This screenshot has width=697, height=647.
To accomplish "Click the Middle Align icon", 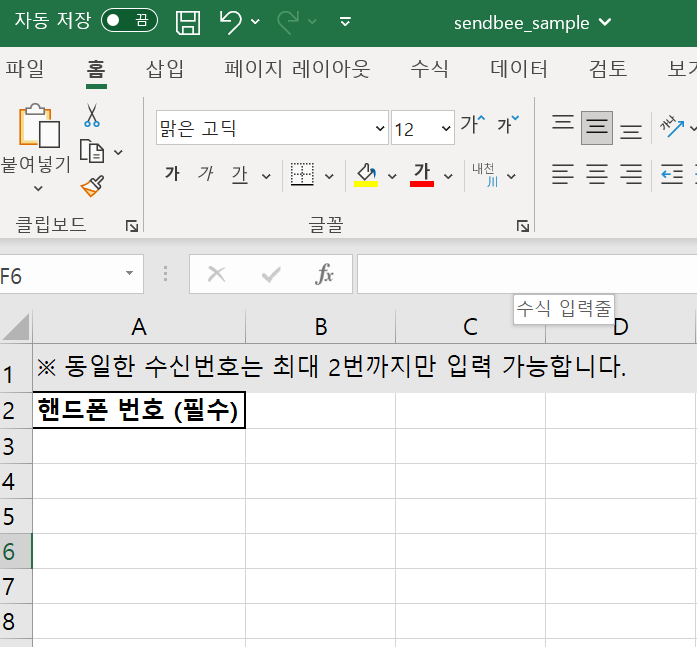I will pyautogui.click(x=597, y=128).
